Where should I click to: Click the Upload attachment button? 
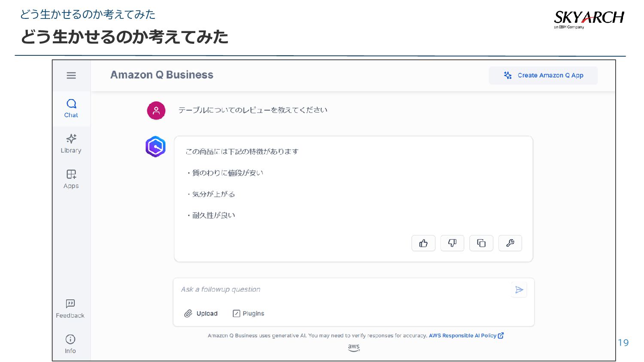(201, 314)
